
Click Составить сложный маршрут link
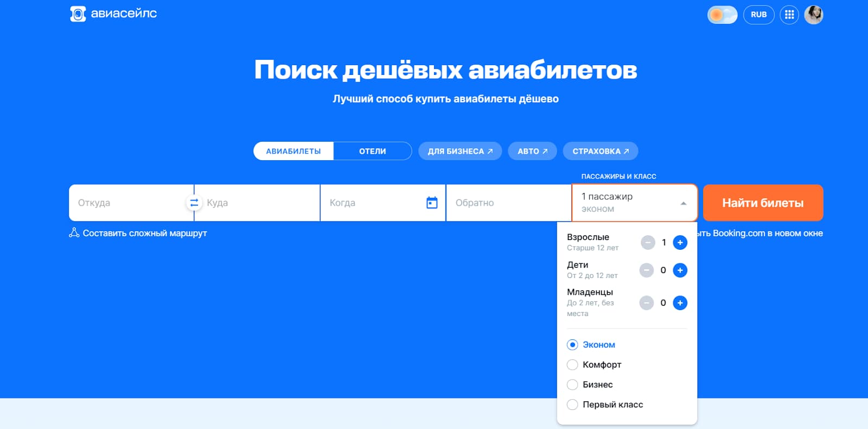(x=145, y=233)
